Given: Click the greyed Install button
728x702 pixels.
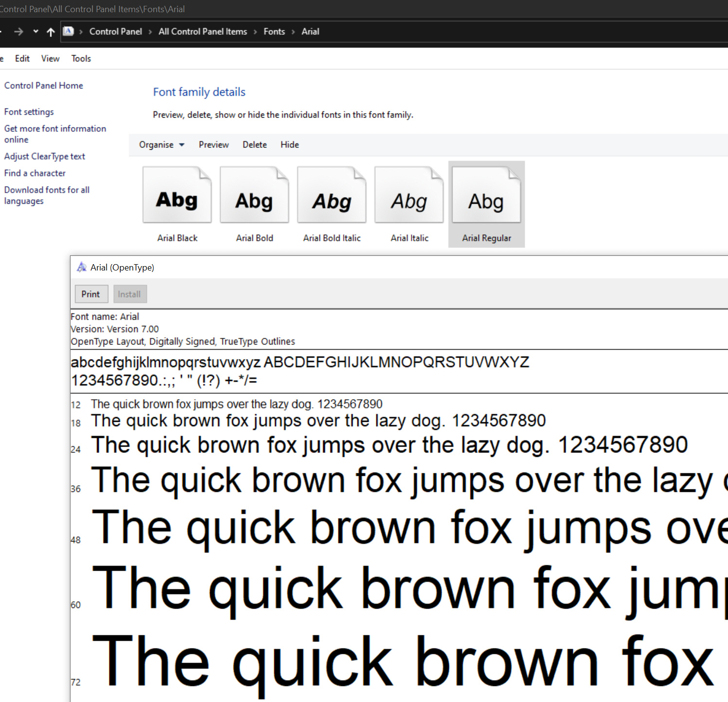Looking at the screenshot, I should [x=130, y=294].
